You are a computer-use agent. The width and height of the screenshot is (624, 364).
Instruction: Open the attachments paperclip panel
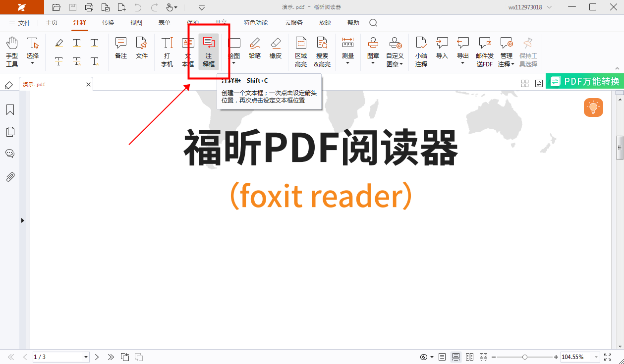(10, 177)
